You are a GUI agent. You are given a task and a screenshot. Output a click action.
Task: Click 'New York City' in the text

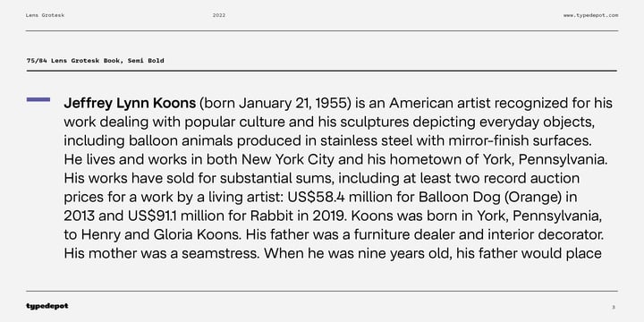pyautogui.click(x=288, y=160)
